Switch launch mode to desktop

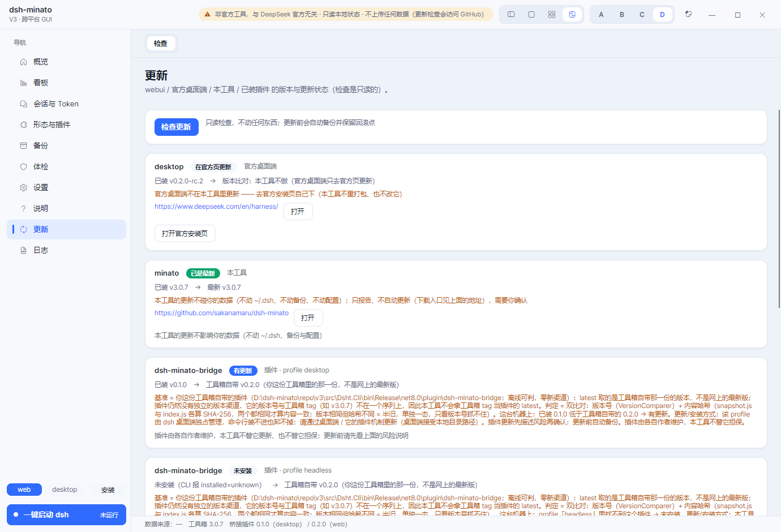(x=65, y=490)
